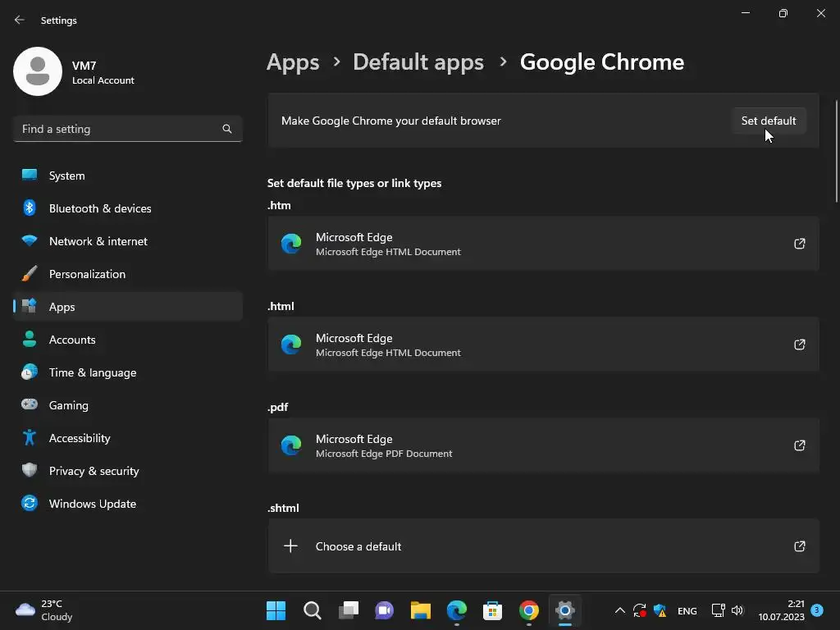Click the Edge icon in the .htm row

click(291, 244)
